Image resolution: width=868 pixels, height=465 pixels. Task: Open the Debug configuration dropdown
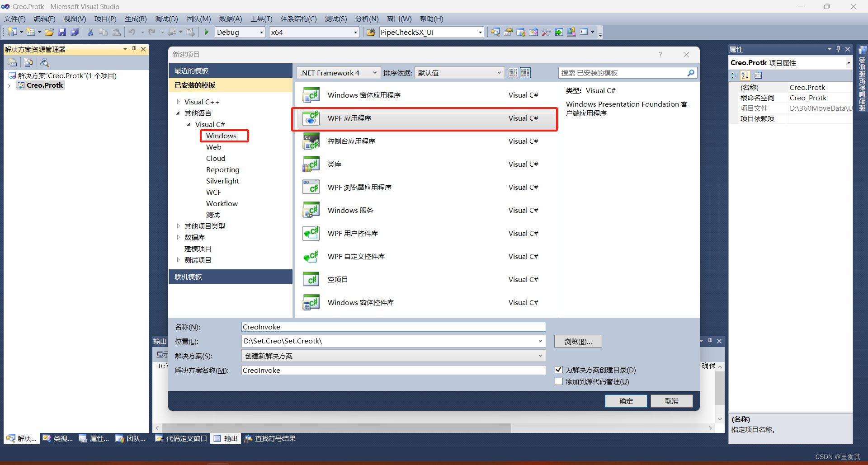click(x=261, y=32)
